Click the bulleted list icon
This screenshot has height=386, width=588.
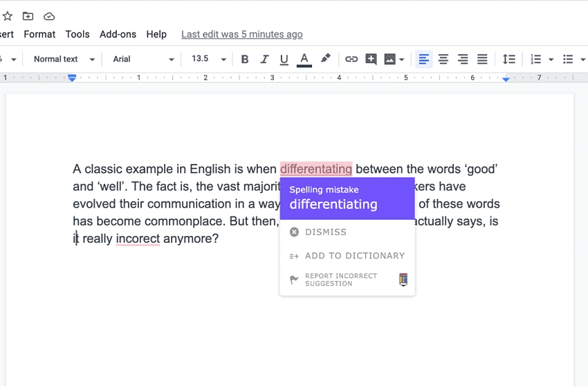(568, 59)
